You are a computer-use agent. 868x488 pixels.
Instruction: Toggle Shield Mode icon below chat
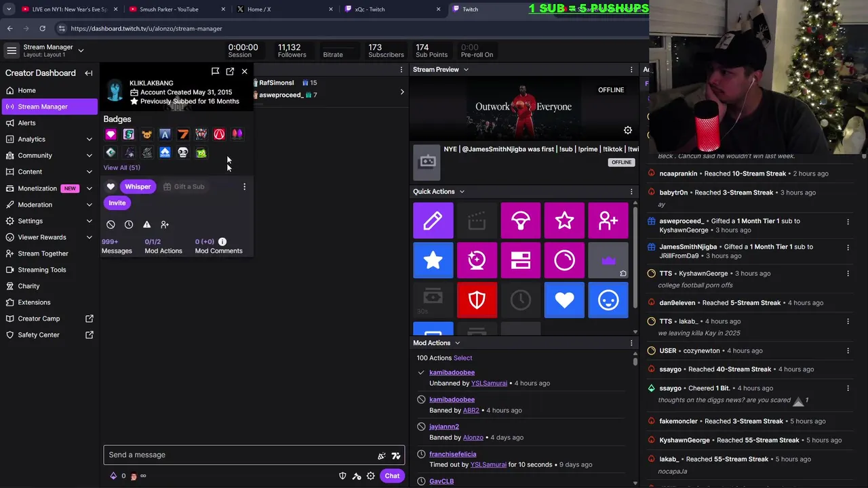(342, 476)
